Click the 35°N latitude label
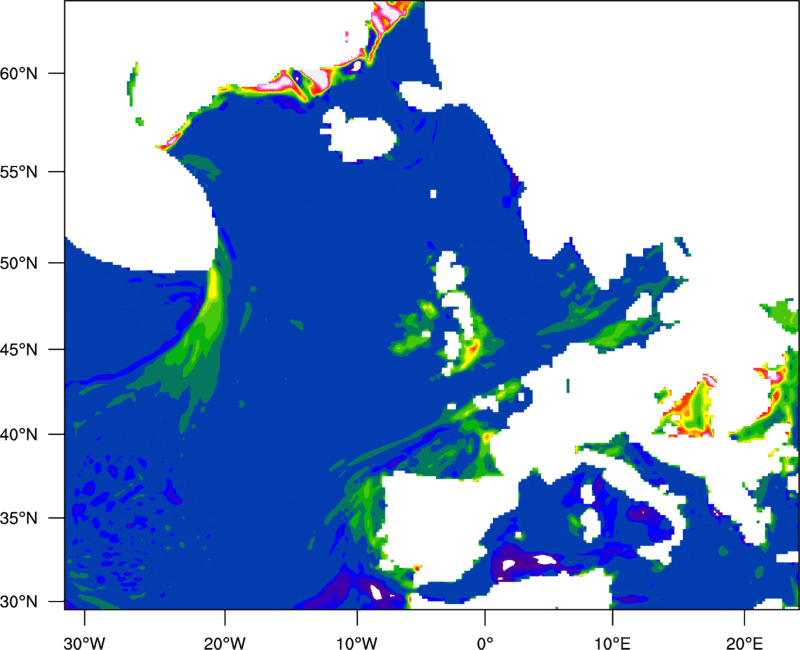800x650 pixels. (x=19, y=518)
